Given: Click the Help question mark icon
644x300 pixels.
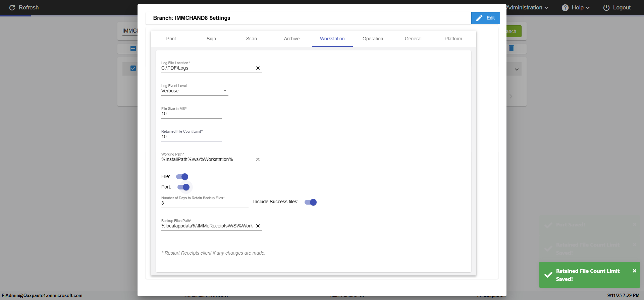Looking at the screenshot, I should 565,7.
